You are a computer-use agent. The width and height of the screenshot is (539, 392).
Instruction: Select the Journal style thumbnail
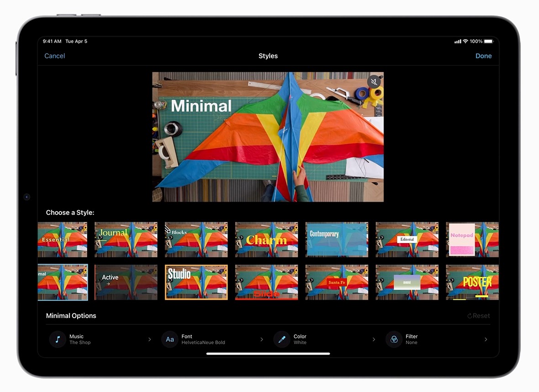[126, 239]
